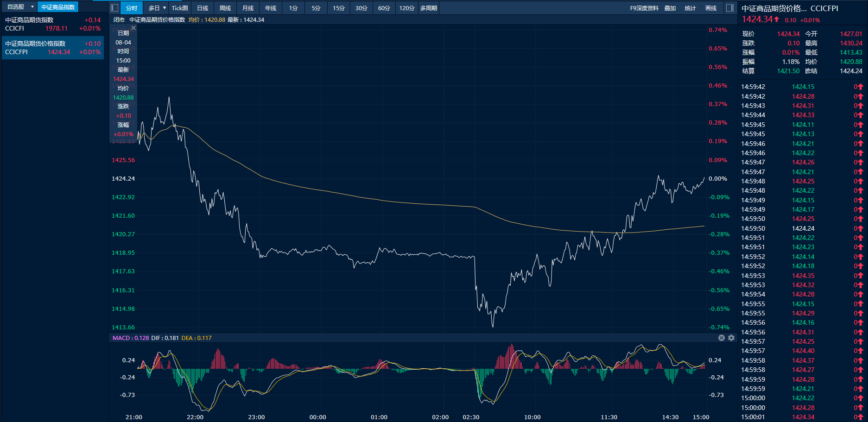Select the 中证商品指数 tab
The image size is (868, 422).
pyautogui.click(x=58, y=7)
